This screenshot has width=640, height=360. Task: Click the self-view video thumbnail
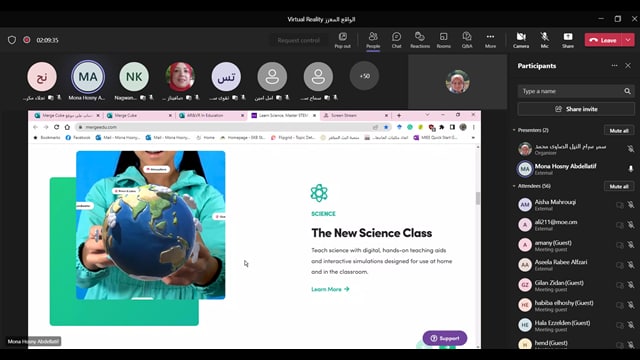[457, 82]
